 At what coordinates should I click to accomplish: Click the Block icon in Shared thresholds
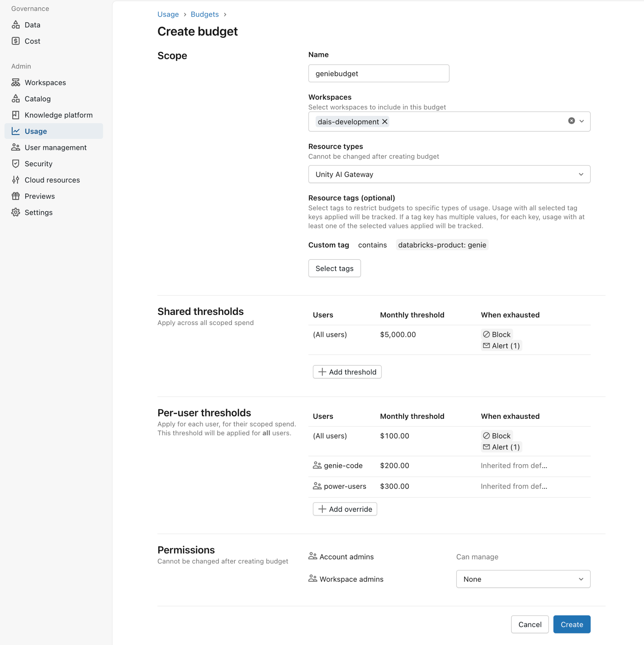click(486, 334)
